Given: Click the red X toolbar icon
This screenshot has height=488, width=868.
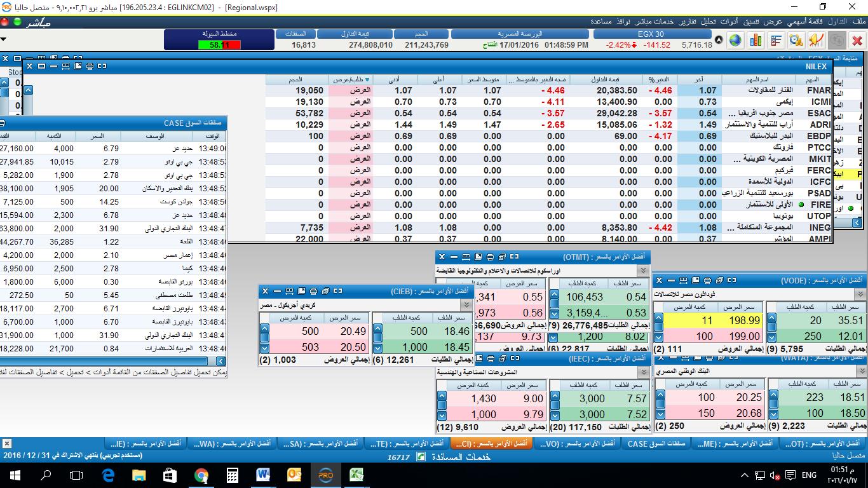Looking at the screenshot, I should click(857, 41).
